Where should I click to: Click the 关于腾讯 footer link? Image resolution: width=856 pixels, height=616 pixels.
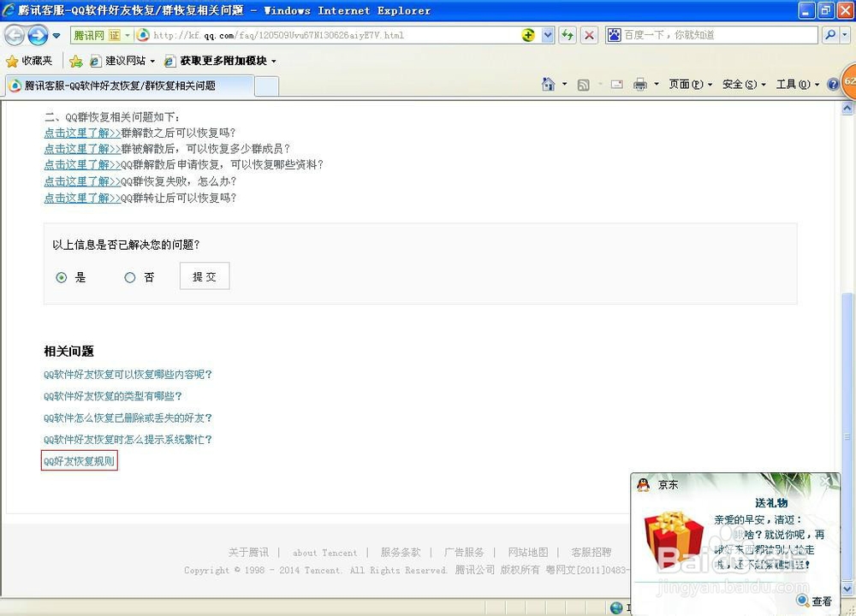248,552
